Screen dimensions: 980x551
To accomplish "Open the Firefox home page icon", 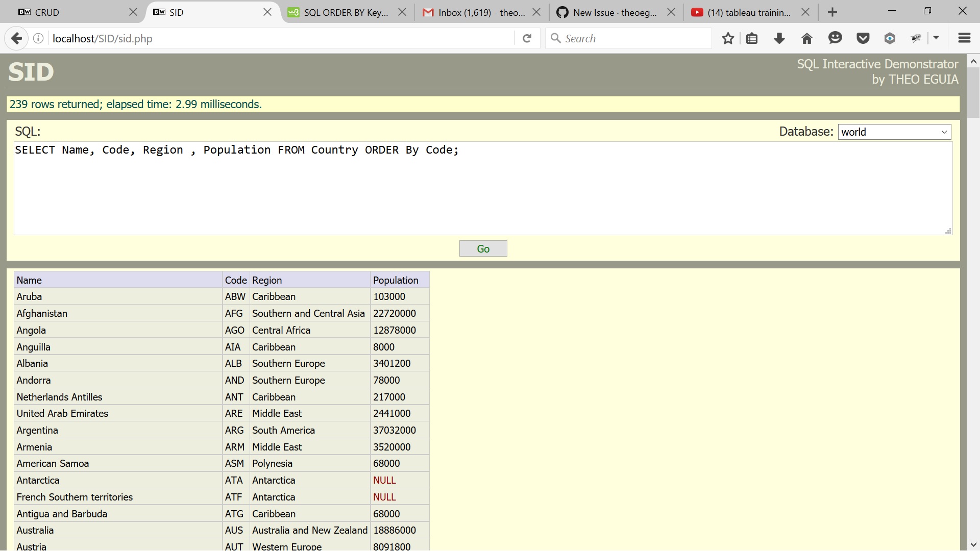I will point(806,38).
